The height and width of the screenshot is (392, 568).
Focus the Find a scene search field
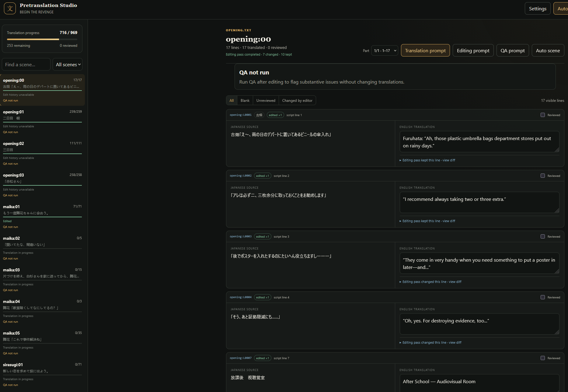click(26, 64)
